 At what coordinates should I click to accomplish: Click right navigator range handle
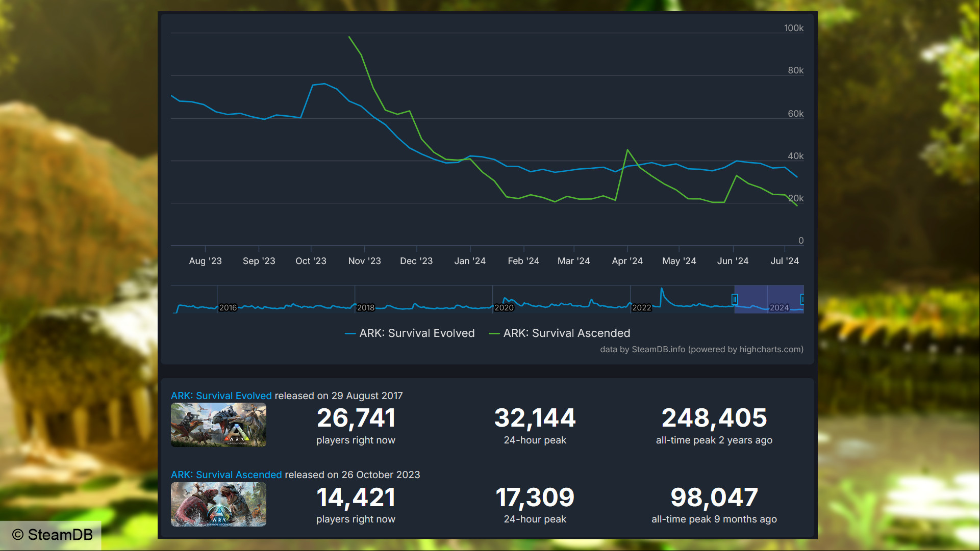coord(802,299)
